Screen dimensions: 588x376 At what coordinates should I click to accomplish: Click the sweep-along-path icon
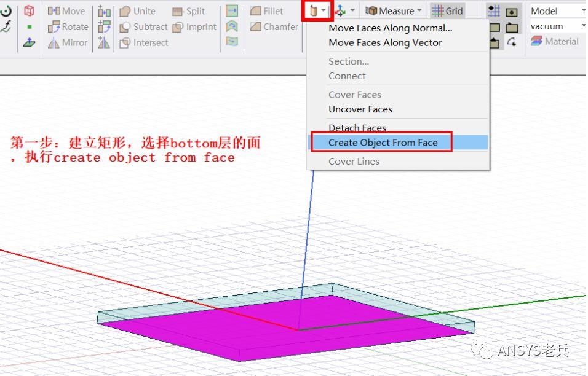[x=232, y=41]
